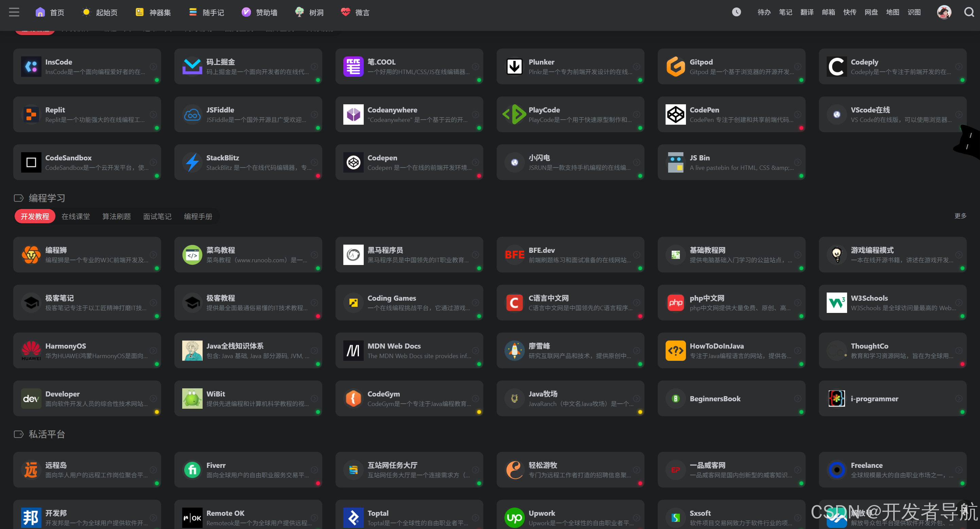Open the 邮箱 shortcut link
Screen dimensions: 980x529
pos(828,13)
